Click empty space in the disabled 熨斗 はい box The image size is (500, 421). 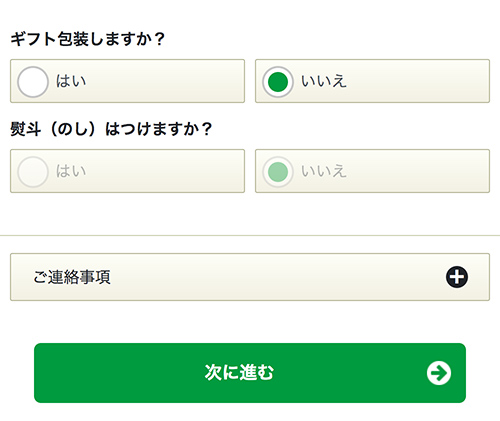click(167, 171)
